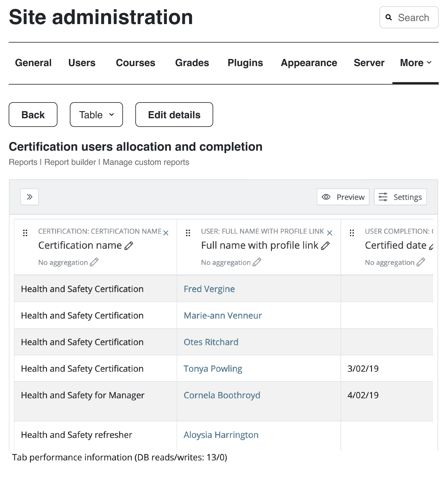This screenshot has width=448, height=489.
Task: Edit the Full name with profile link title pencil
Action: pyautogui.click(x=325, y=246)
